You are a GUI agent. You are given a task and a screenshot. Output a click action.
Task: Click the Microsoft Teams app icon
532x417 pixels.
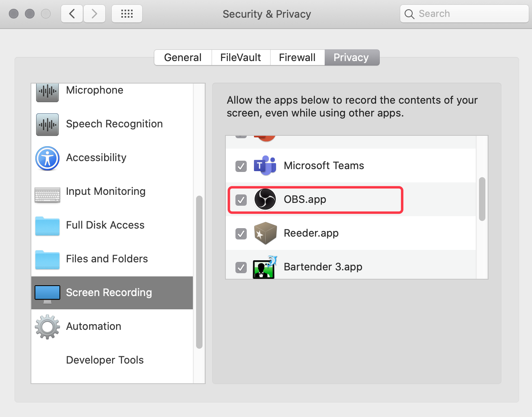click(265, 166)
